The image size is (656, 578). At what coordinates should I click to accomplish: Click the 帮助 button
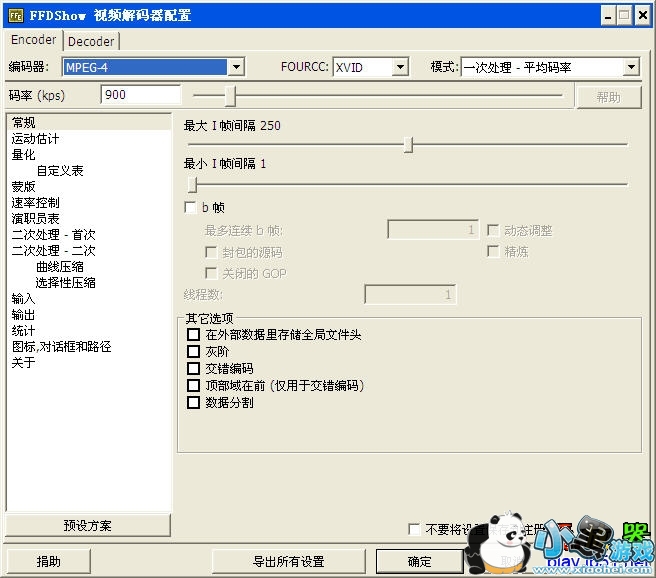pyautogui.click(x=609, y=97)
